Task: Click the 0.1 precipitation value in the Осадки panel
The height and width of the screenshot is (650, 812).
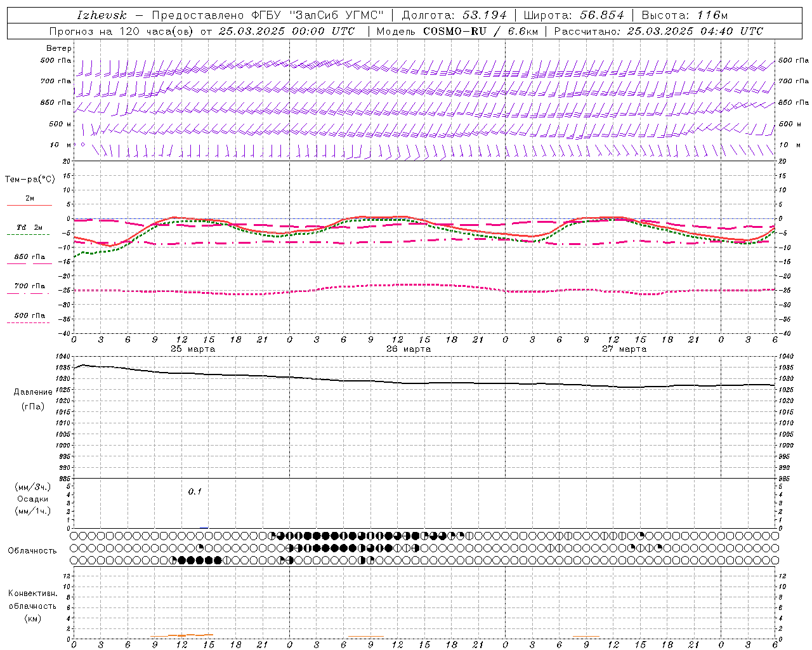Action: (x=195, y=492)
